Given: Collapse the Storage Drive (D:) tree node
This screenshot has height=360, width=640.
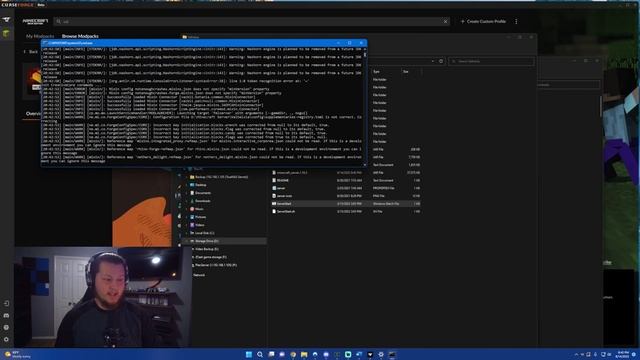Looking at the screenshot, I should (187, 241).
